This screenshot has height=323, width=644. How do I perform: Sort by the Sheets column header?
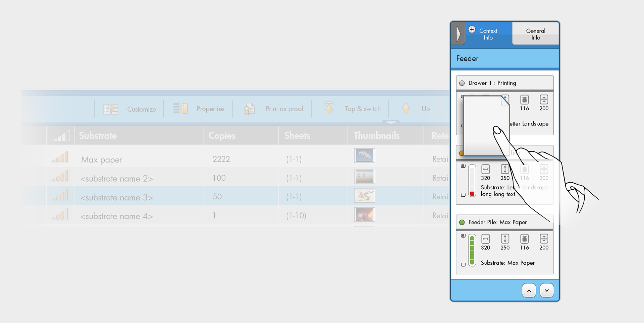click(x=313, y=136)
